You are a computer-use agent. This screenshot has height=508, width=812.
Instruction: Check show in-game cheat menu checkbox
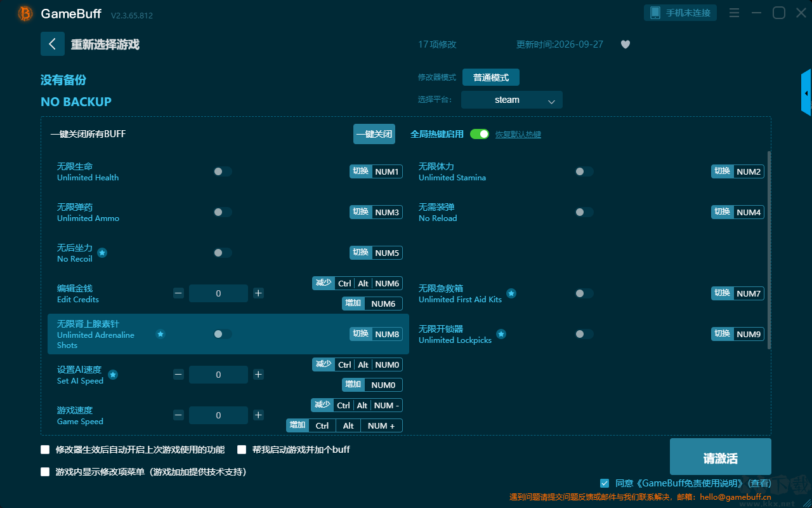[x=45, y=472]
